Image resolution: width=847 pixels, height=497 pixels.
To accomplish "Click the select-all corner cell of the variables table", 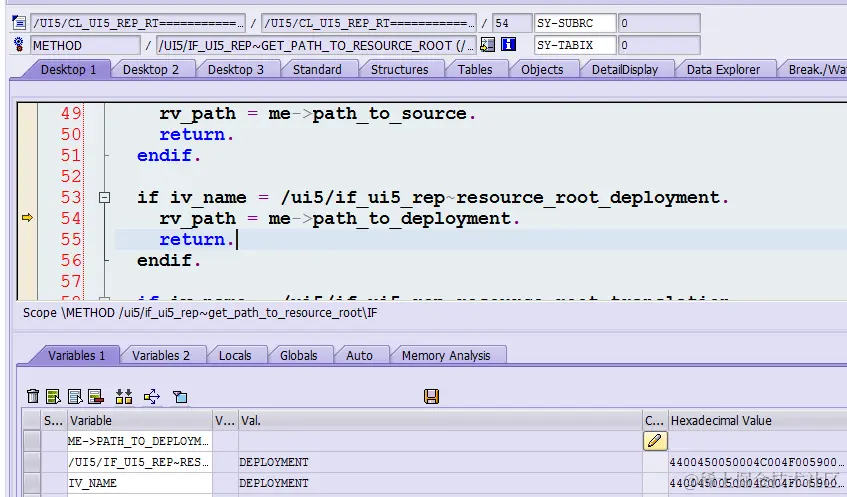I will pos(32,420).
